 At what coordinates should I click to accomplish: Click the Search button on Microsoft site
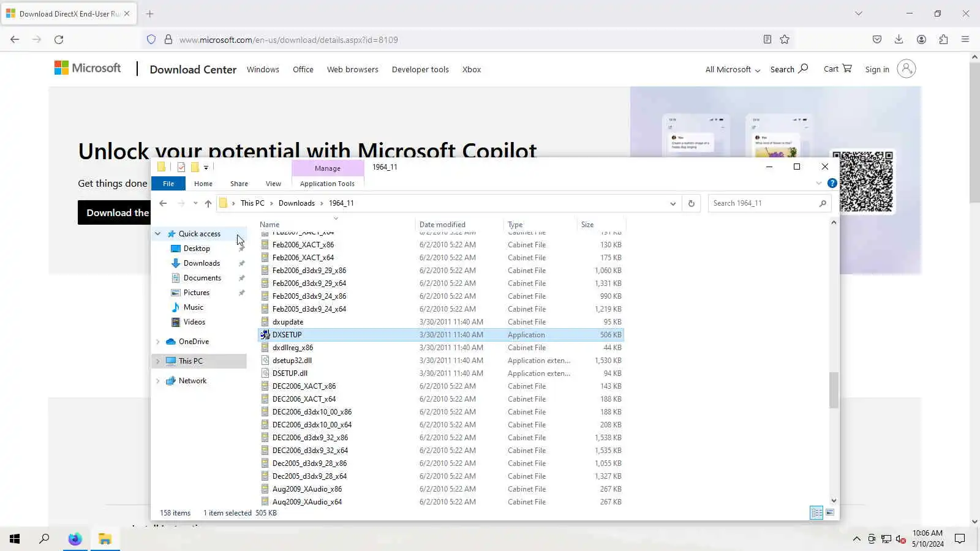pos(789,69)
